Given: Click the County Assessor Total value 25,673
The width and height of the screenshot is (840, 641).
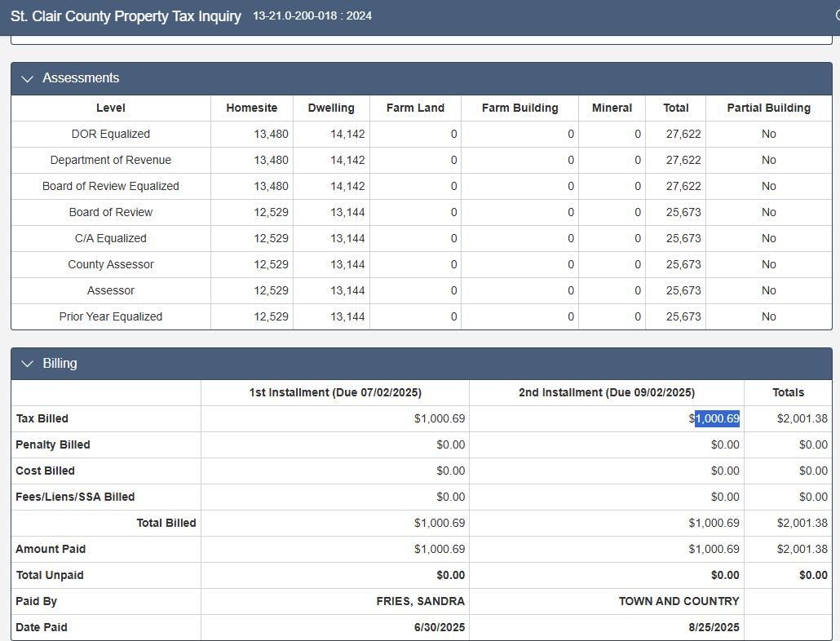Looking at the screenshot, I should pos(683,264).
